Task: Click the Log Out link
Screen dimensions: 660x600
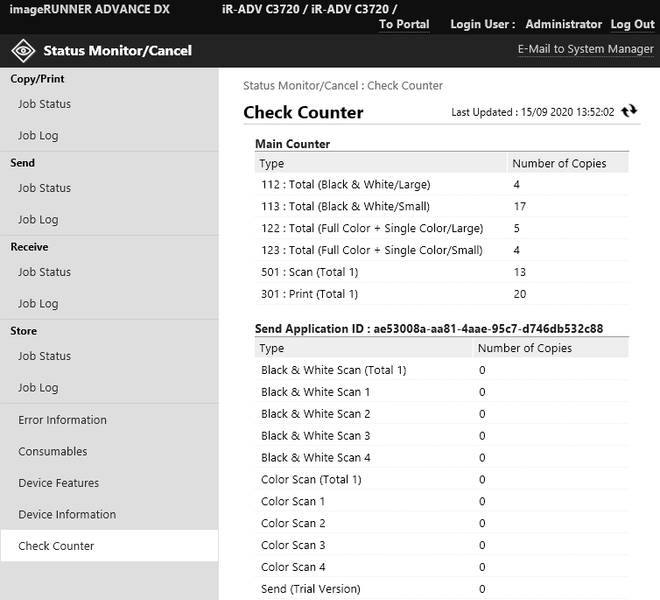Action: coord(632,24)
